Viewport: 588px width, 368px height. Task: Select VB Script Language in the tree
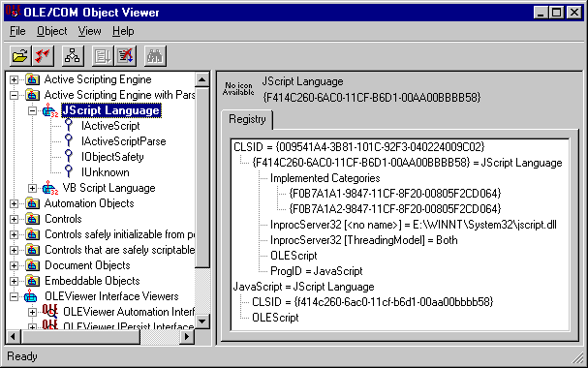[x=108, y=188]
